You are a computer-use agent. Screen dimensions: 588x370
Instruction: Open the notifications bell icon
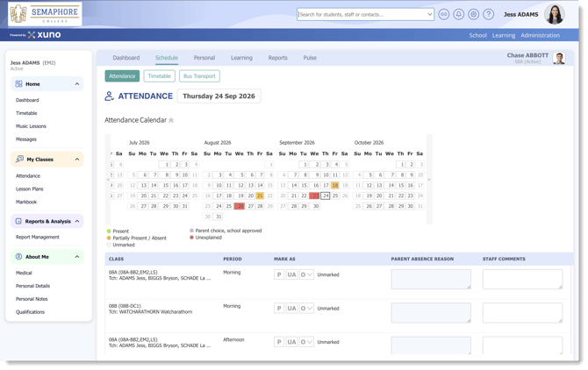click(458, 14)
